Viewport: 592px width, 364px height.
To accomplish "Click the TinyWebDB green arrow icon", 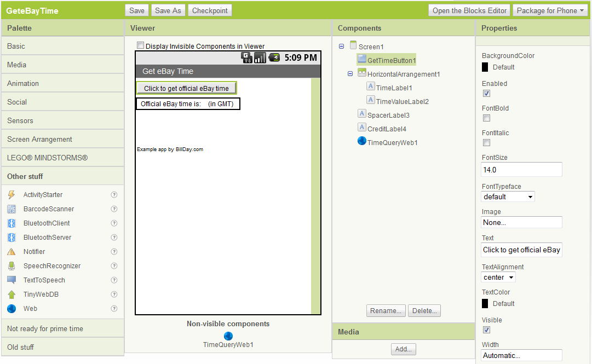I will point(12,294).
